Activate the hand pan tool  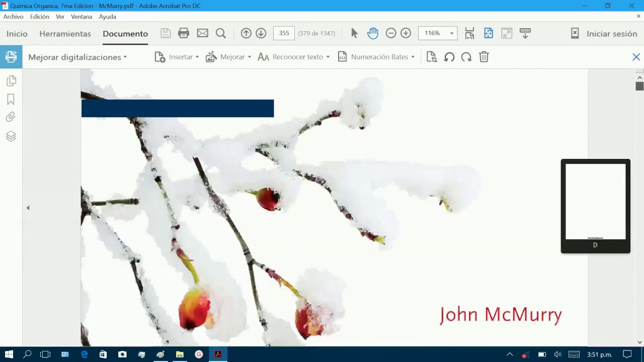coord(372,33)
